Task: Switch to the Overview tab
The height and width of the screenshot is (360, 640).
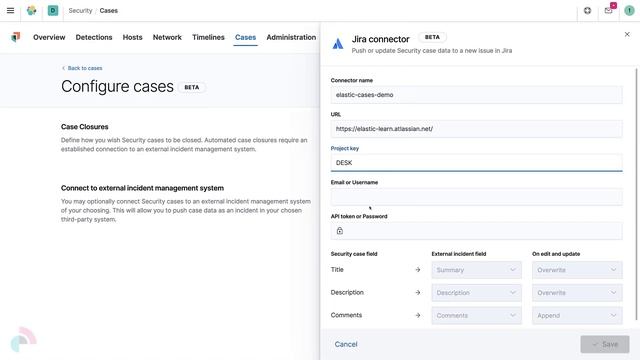Action: tap(49, 37)
